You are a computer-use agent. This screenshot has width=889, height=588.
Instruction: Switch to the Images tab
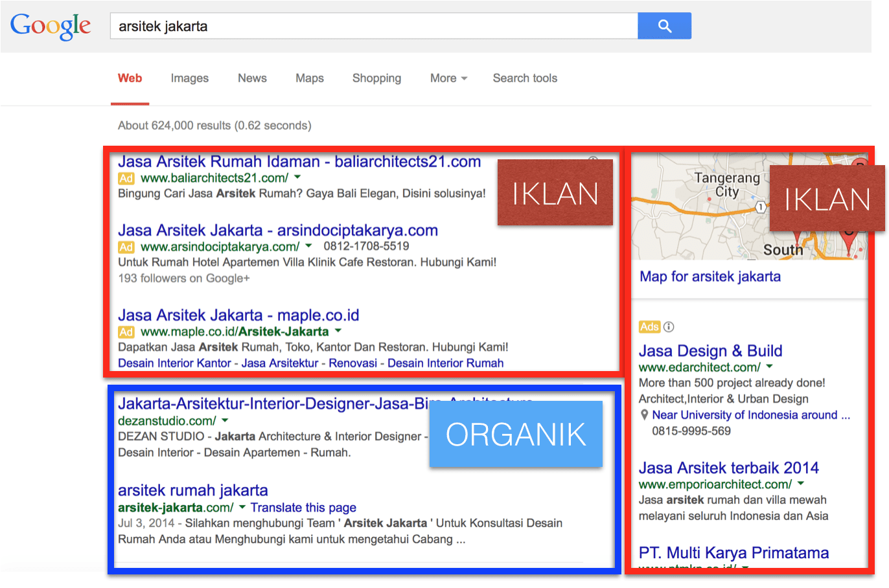coord(189,78)
